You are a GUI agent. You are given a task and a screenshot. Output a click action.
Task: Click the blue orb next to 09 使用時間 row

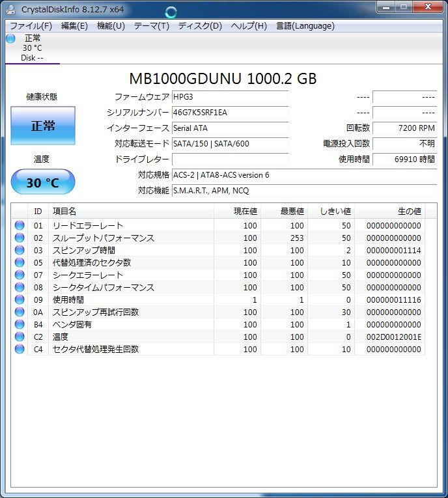[x=20, y=300]
